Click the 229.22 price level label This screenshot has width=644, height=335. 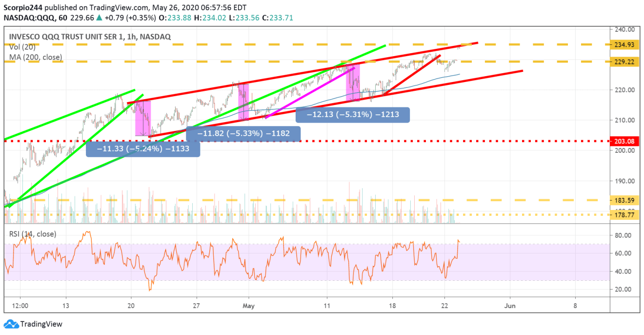tap(624, 62)
